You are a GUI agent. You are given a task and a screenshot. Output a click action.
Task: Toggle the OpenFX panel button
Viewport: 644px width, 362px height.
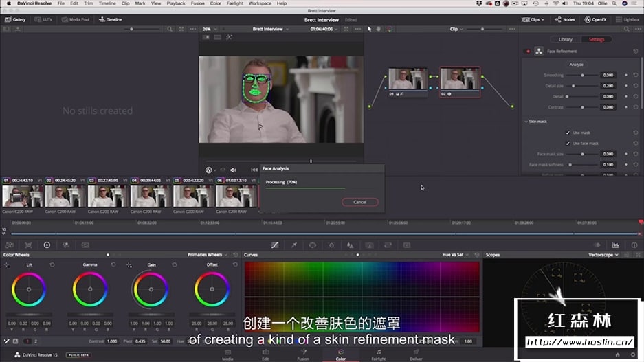(595, 19)
